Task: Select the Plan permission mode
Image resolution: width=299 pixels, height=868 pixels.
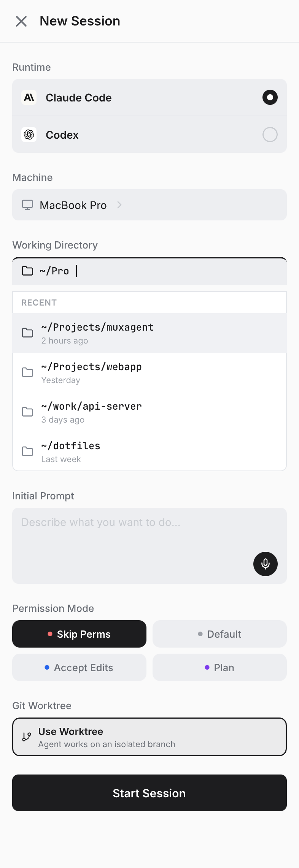Action: click(x=219, y=667)
